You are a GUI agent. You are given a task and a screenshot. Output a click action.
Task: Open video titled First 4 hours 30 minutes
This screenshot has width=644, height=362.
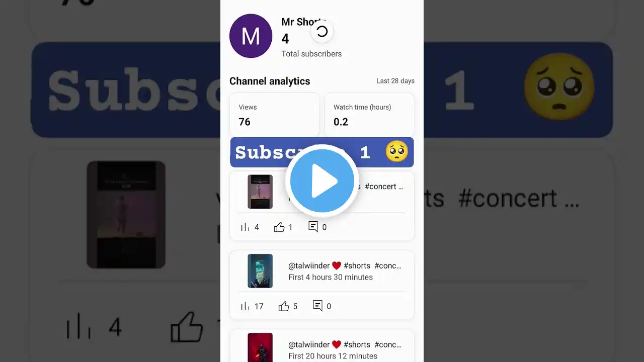[x=331, y=277]
